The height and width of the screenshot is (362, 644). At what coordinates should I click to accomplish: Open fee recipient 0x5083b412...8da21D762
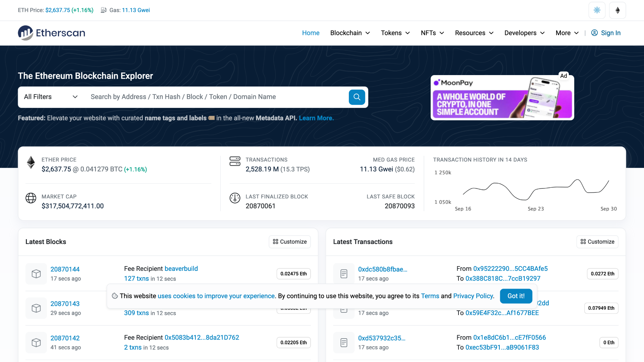coord(202,338)
